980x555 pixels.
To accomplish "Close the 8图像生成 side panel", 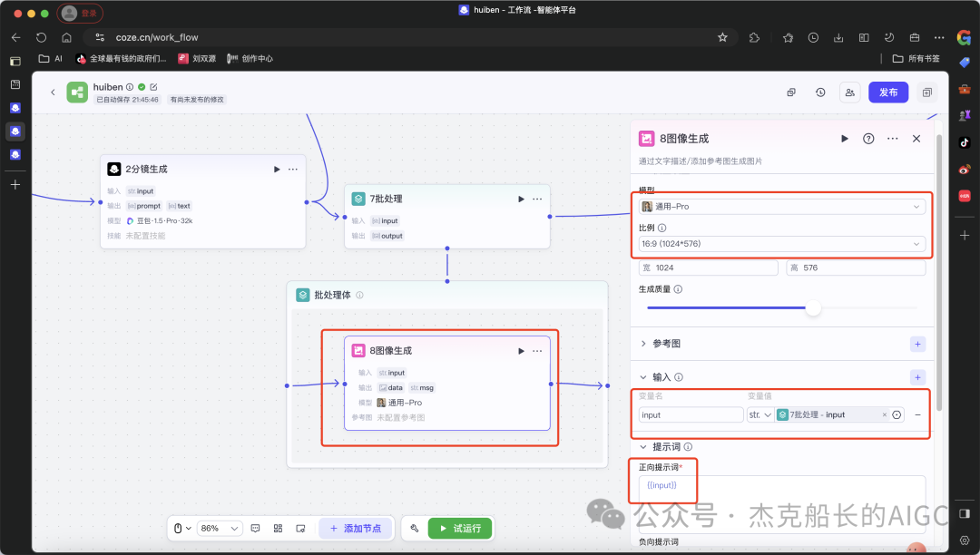I will click(916, 139).
